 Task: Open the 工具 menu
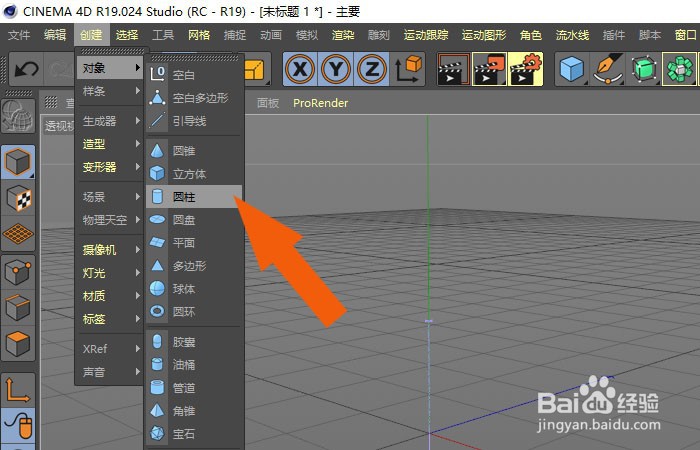163,35
